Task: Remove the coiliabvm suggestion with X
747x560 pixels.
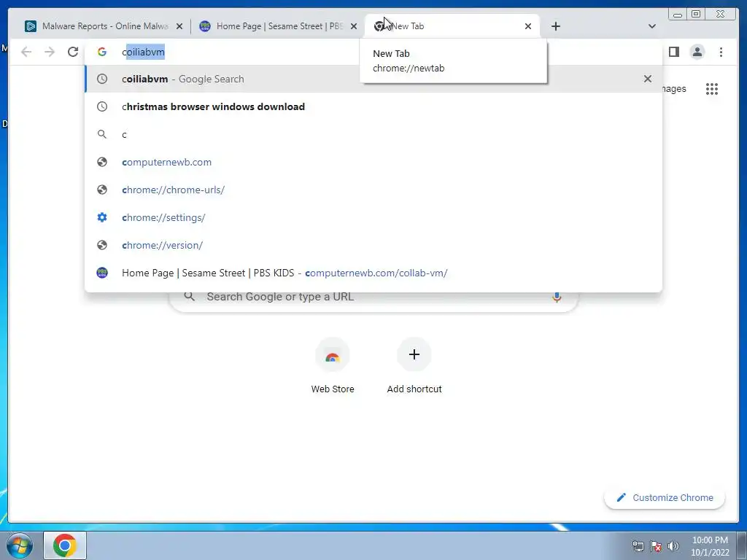Action: coord(648,79)
